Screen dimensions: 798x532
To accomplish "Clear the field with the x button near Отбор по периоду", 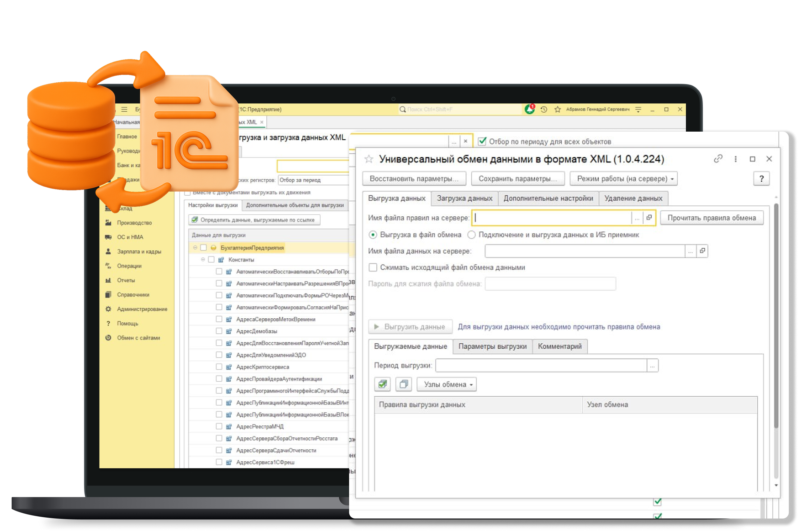I will click(466, 141).
